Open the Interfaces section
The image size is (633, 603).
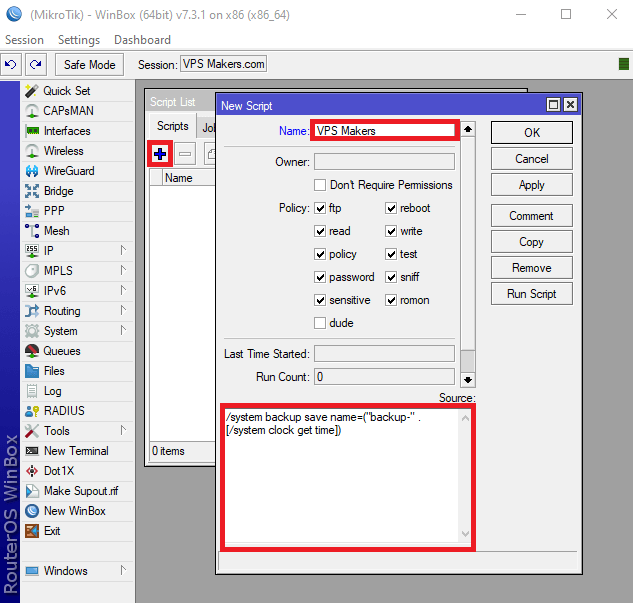[x=78, y=131]
